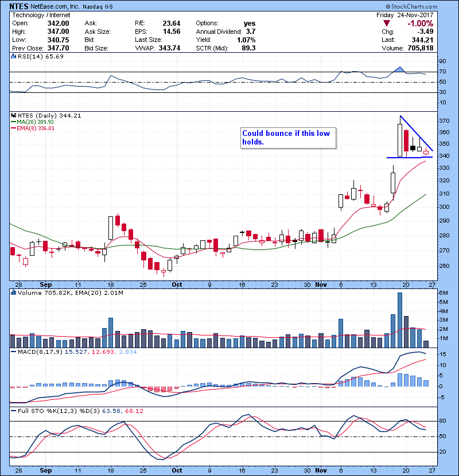This screenshot has height=476, width=459.
Task: Click the "Could bounce if this low holds." note
Action: click(x=288, y=138)
